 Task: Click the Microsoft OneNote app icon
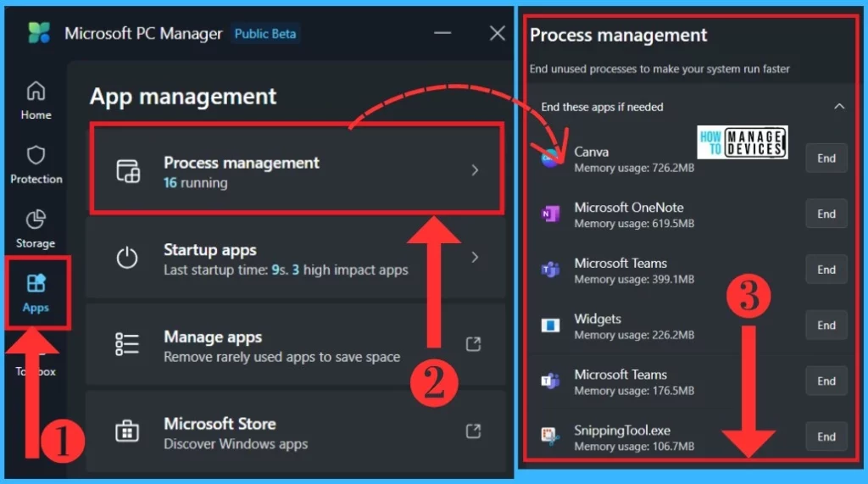[x=550, y=214]
